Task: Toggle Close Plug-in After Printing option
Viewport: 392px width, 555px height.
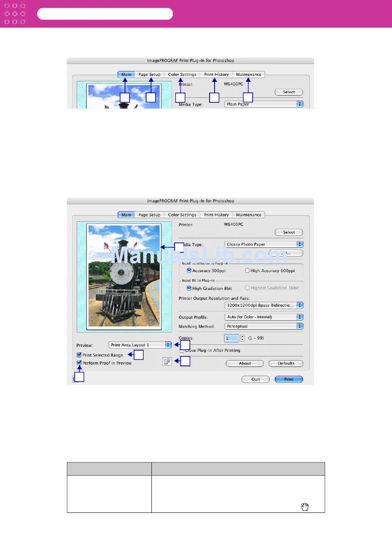Action: [x=182, y=351]
